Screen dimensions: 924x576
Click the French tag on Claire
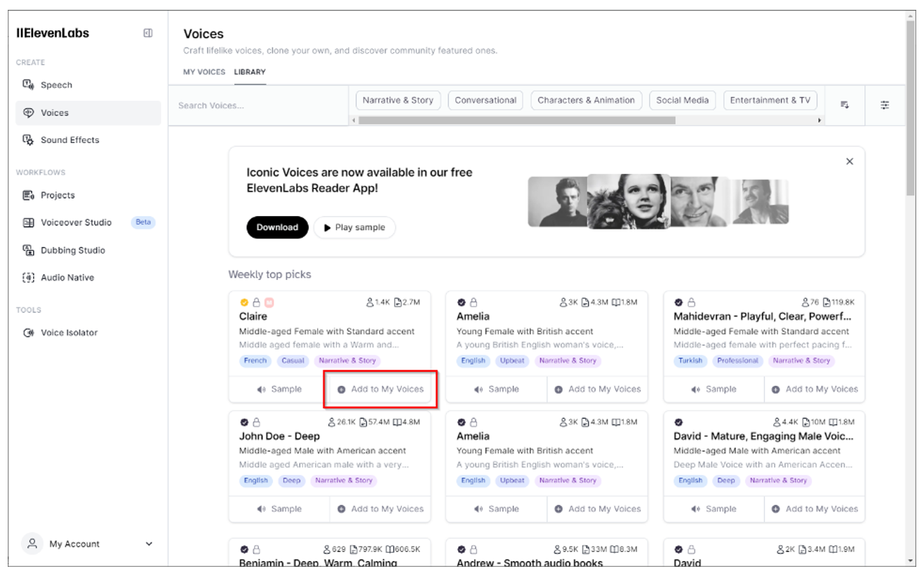tap(255, 361)
